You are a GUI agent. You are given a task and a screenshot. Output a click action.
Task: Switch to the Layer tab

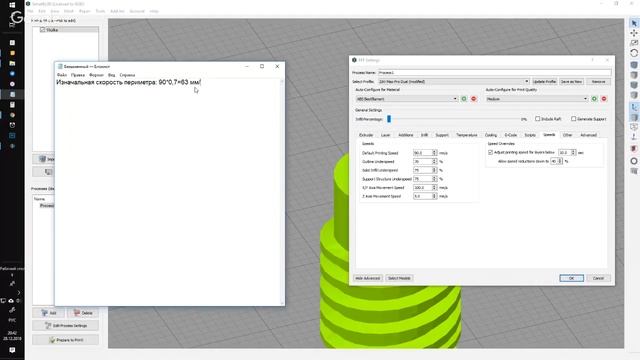pyautogui.click(x=386, y=135)
